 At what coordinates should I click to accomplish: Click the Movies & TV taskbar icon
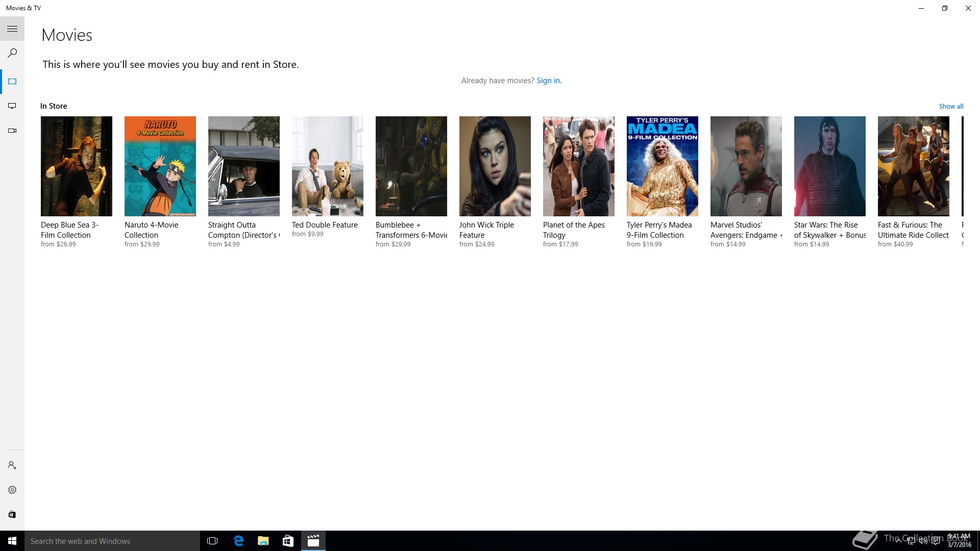[x=313, y=541]
